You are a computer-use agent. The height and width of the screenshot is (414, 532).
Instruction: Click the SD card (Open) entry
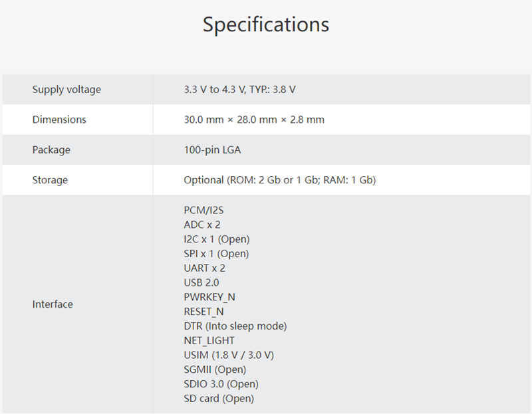(219, 399)
